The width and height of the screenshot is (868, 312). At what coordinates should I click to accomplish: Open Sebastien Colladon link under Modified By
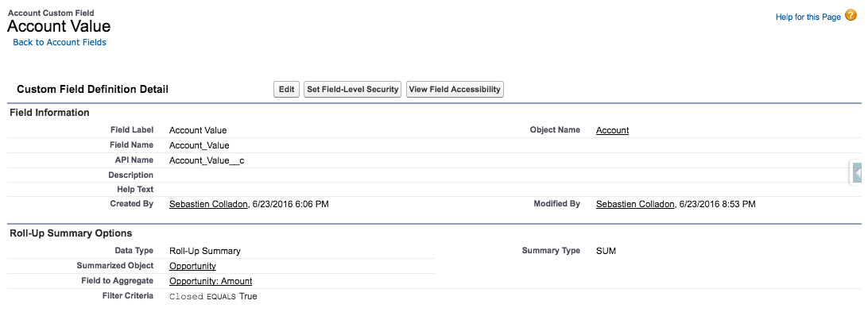click(635, 204)
